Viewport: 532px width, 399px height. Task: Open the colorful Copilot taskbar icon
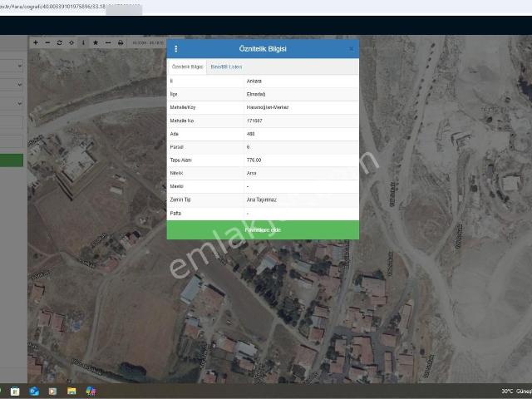[x=91, y=392]
